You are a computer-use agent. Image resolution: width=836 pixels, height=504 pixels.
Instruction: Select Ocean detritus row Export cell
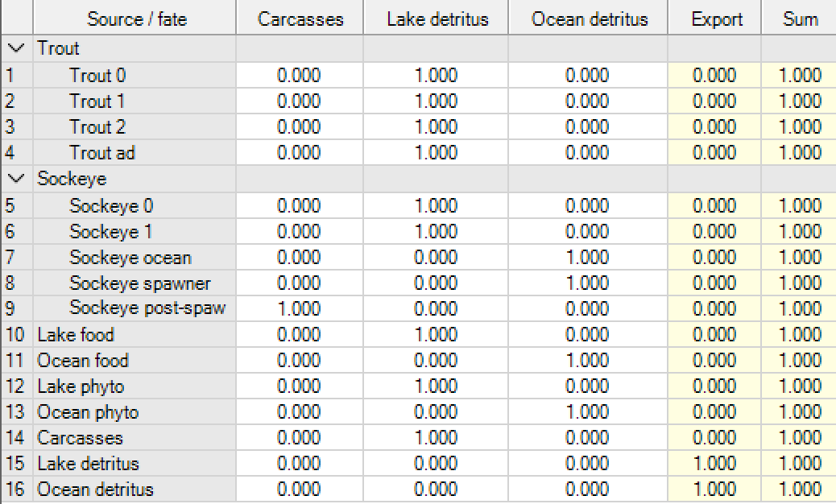714,490
